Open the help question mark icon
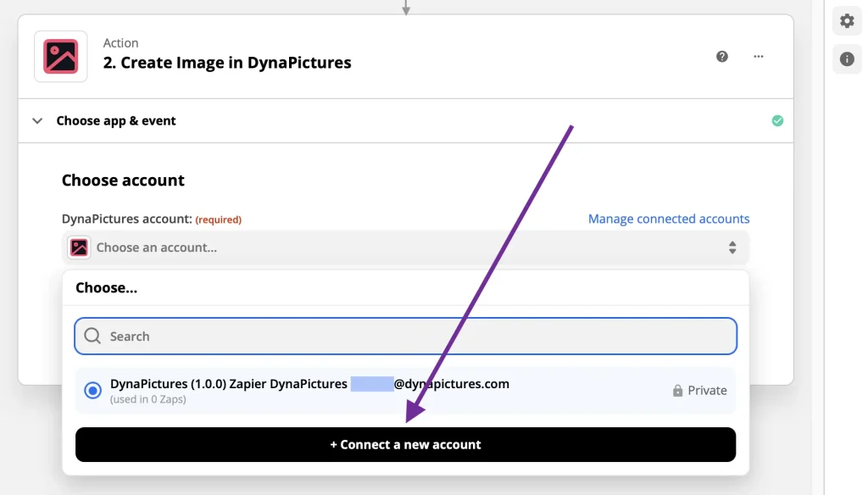The image size is (868, 495). (x=722, y=57)
